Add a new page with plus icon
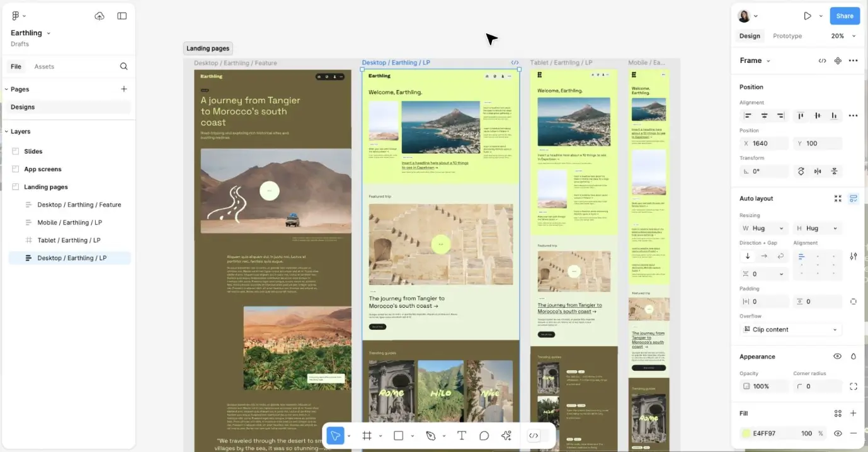The image size is (868, 452). click(x=124, y=89)
